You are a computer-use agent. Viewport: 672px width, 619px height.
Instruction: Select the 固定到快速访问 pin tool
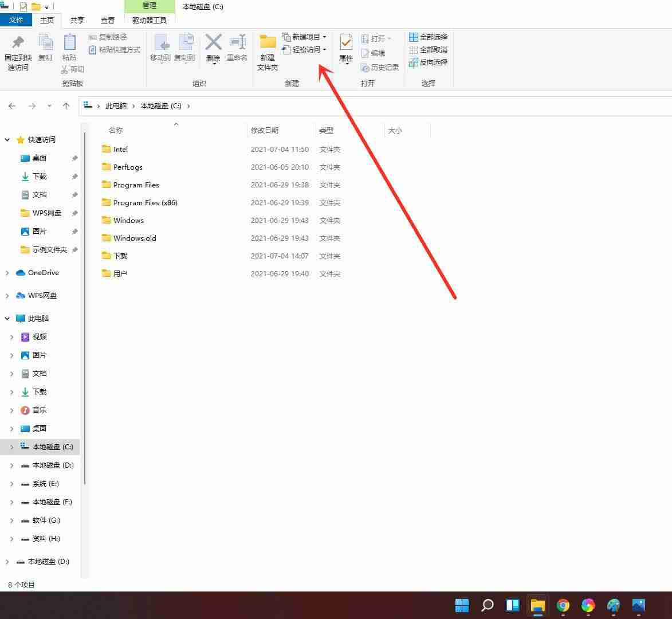[17, 52]
